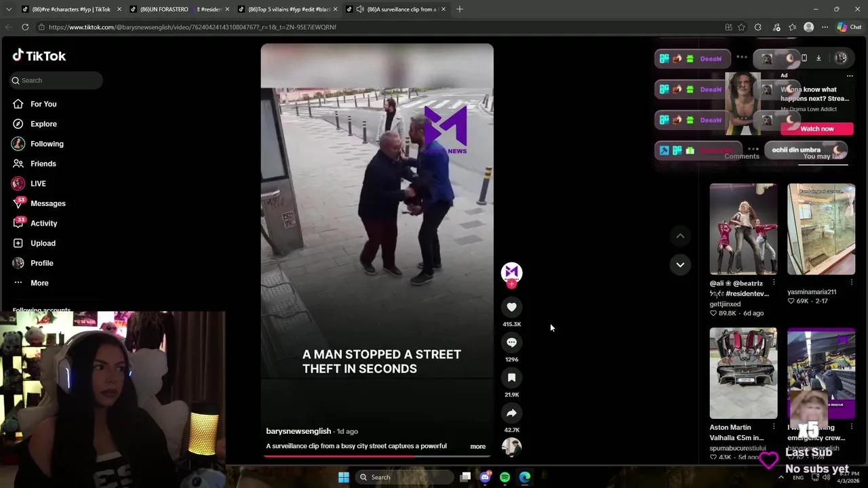Like the video with heart icon
Image resolution: width=868 pixels, height=488 pixels.
coord(511,307)
